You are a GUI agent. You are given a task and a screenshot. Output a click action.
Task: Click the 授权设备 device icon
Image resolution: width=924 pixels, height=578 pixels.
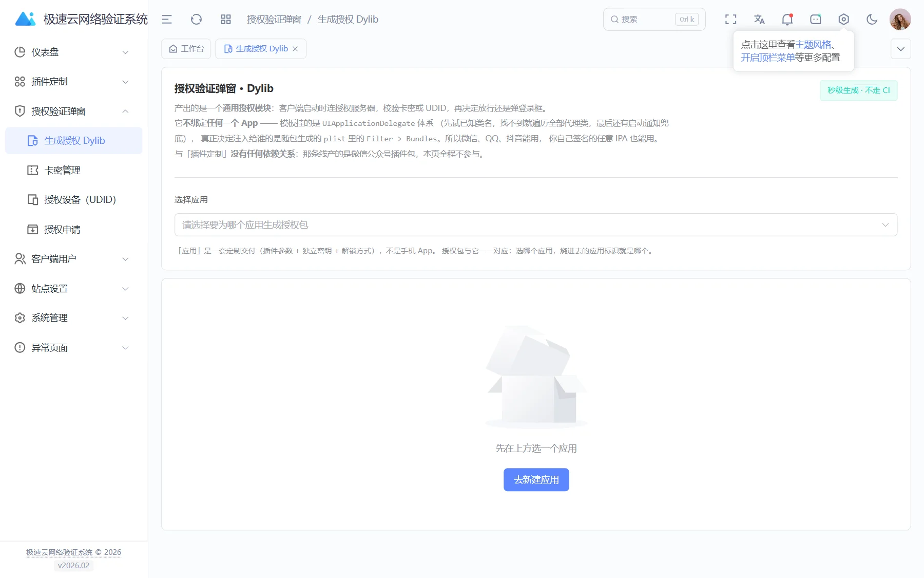tap(33, 200)
